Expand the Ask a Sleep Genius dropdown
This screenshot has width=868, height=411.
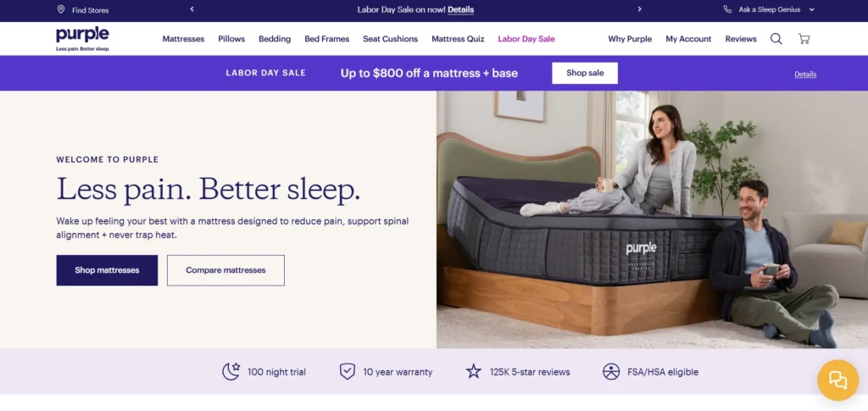point(811,9)
